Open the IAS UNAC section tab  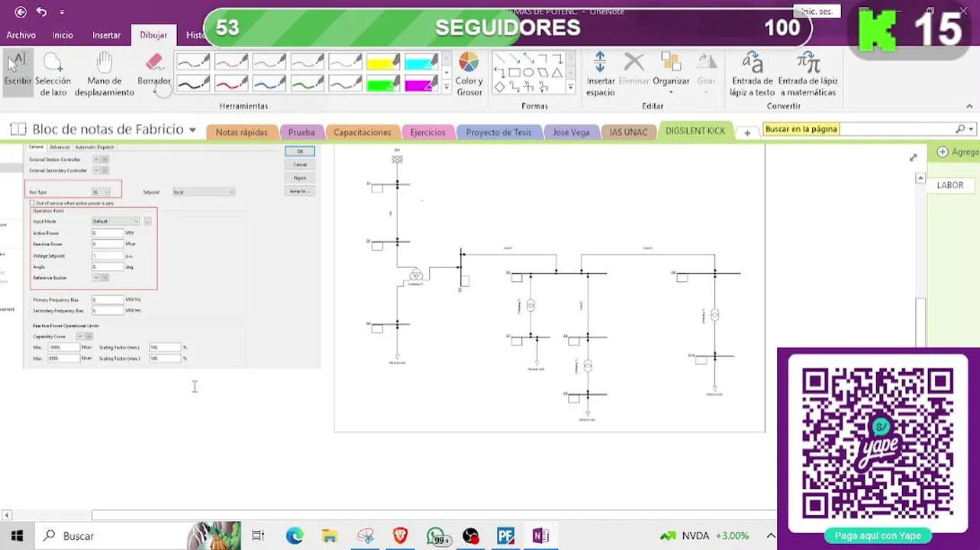(628, 132)
